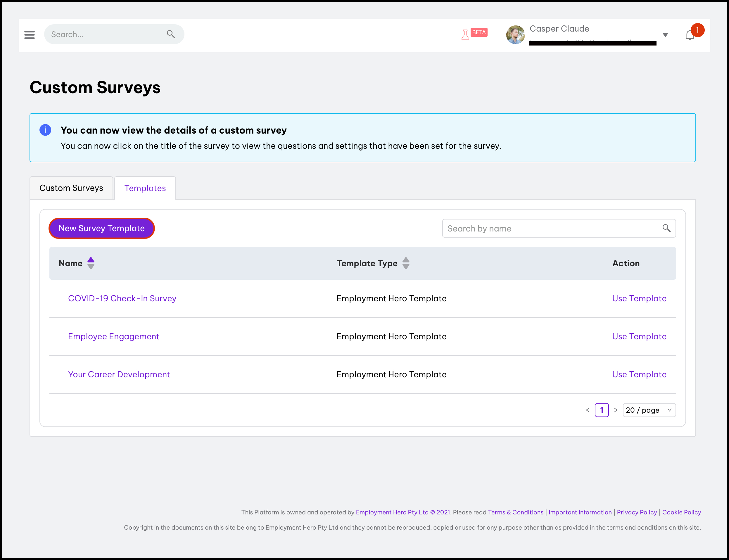The image size is (729, 560).
Task: Click New Survey Template button
Action: click(x=102, y=228)
